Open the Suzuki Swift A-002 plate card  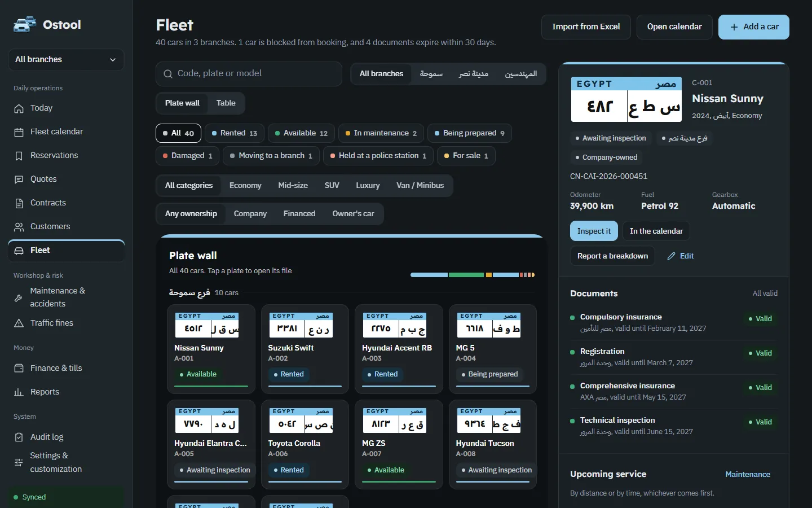coord(305,349)
